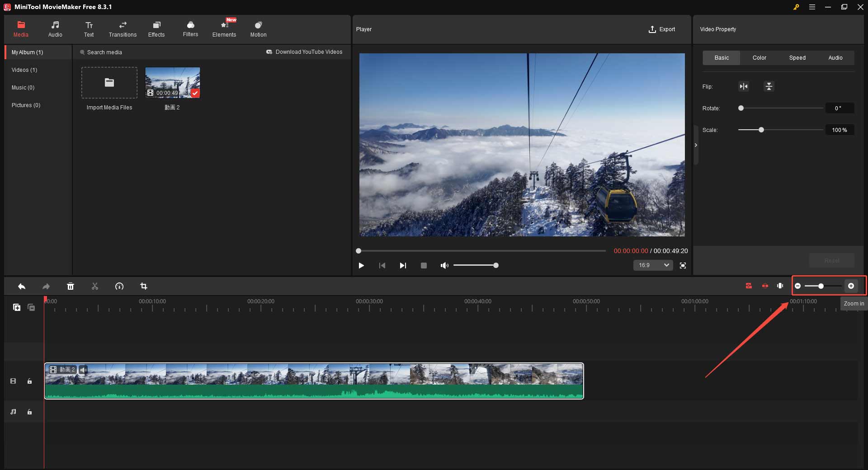
Task: Click the Transitions icon
Action: pyautogui.click(x=122, y=28)
